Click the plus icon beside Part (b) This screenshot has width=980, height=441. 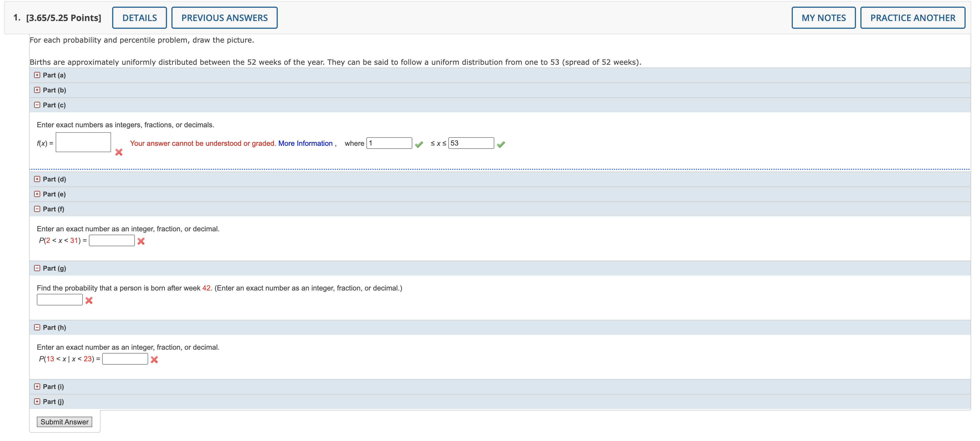coord(37,90)
